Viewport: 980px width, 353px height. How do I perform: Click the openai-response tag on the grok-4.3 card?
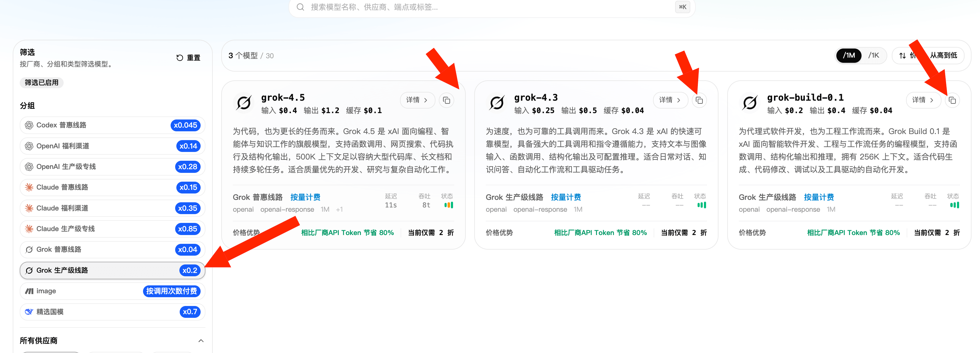[x=540, y=210]
